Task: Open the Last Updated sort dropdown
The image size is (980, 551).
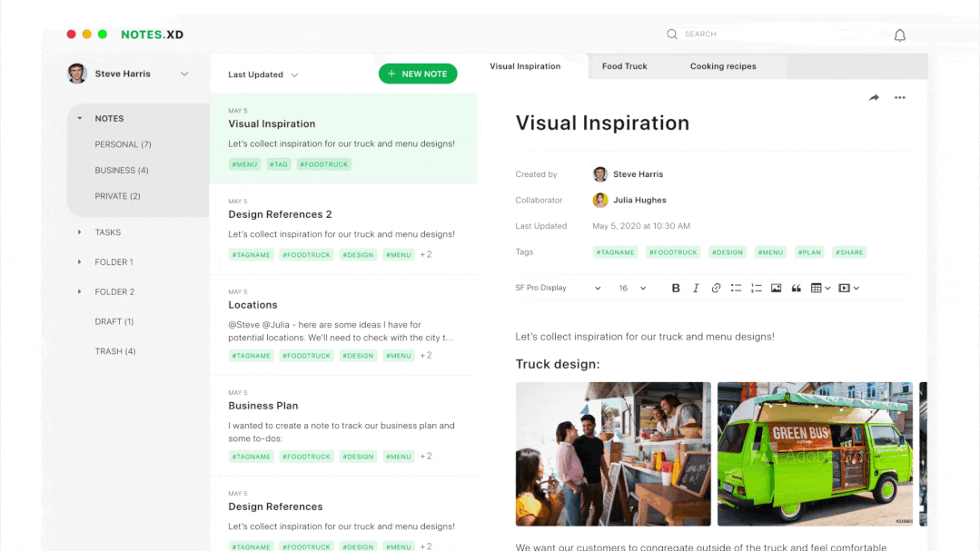Action: [x=262, y=74]
